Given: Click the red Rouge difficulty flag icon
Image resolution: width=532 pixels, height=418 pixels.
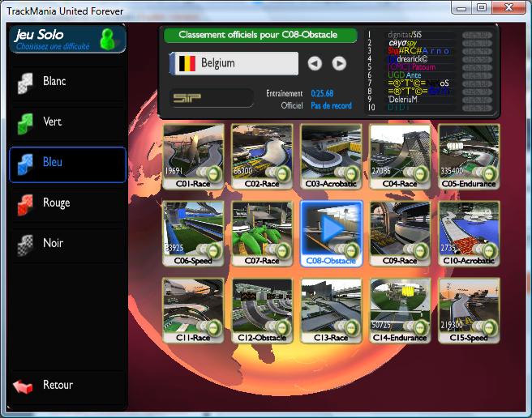Looking at the screenshot, I should click(x=27, y=203).
